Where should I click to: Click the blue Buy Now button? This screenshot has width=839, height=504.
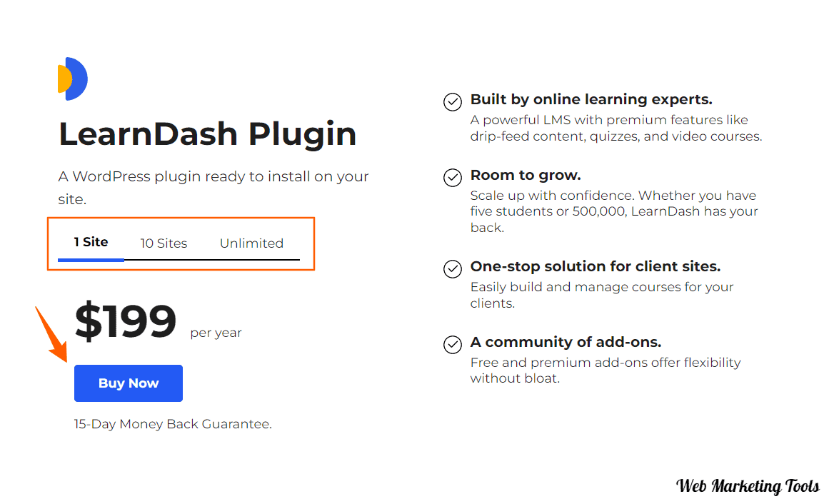point(129,383)
